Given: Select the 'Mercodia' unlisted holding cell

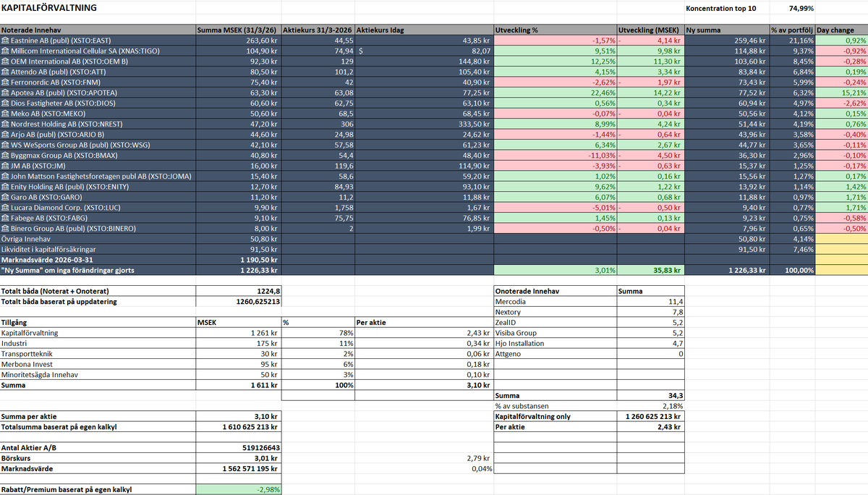Looking at the screenshot, I should pyautogui.click(x=555, y=301).
